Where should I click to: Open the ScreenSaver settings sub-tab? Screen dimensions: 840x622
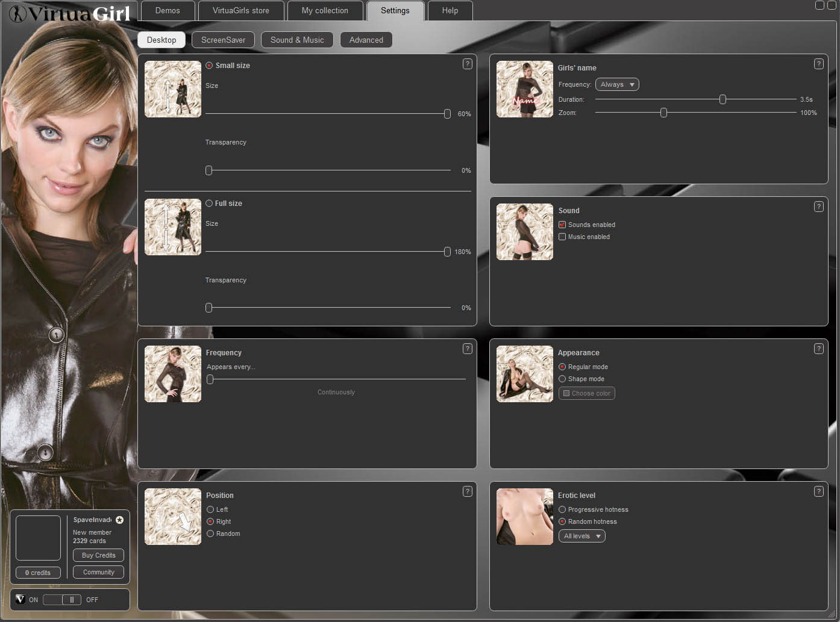pyautogui.click(x=223, y=40)
